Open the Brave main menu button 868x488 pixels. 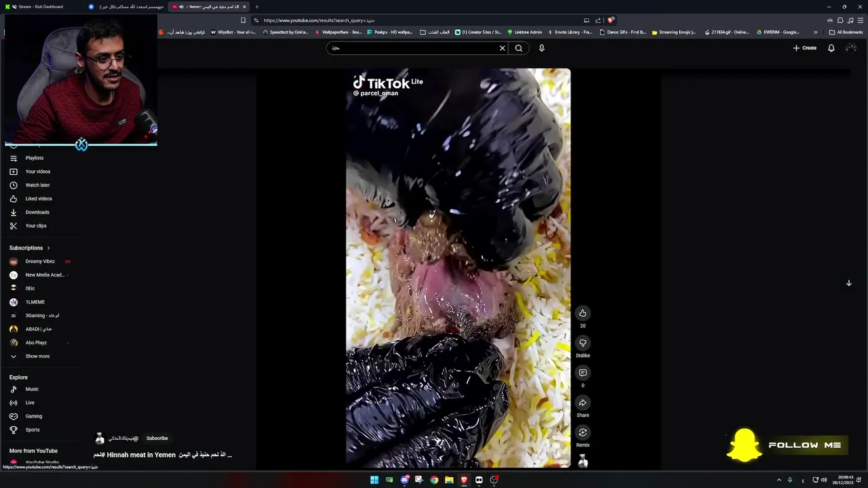click(x=861, y=20)
